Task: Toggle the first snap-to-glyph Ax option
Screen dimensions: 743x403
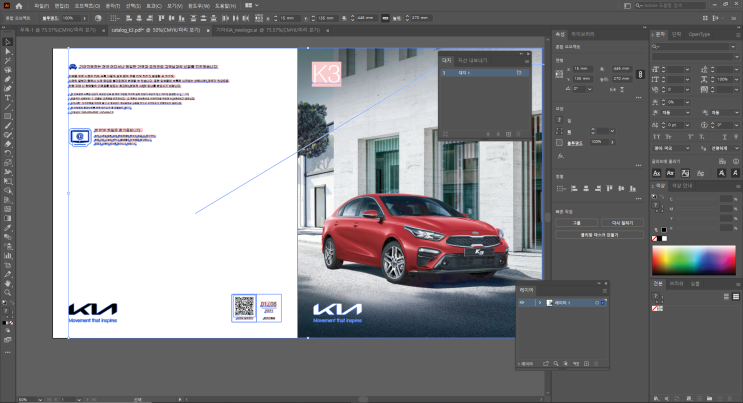Action: [x=656, y=173]
